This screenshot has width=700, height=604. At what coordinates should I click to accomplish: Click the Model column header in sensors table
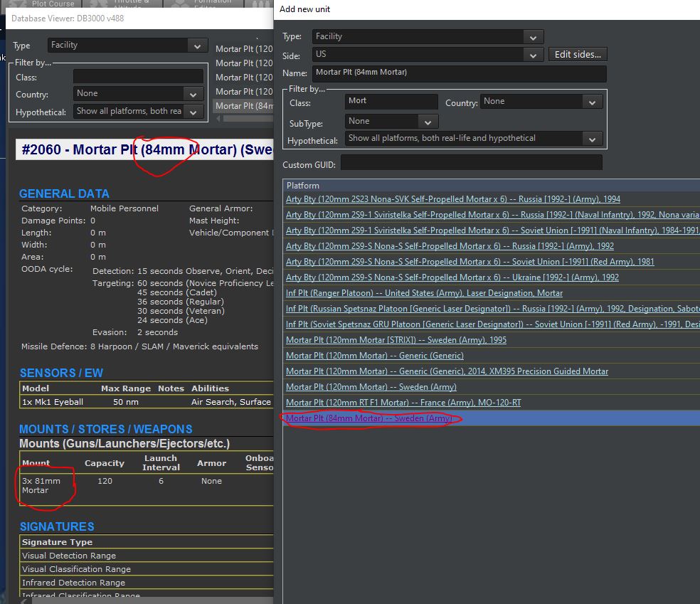point(36,388)
